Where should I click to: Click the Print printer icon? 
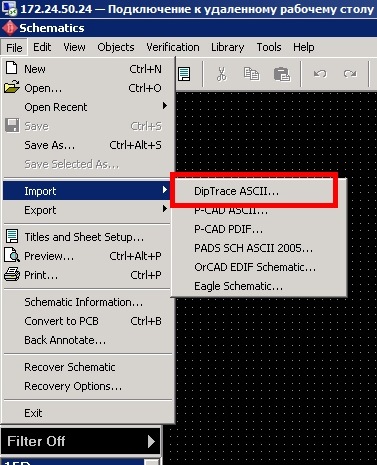point(12,274)
